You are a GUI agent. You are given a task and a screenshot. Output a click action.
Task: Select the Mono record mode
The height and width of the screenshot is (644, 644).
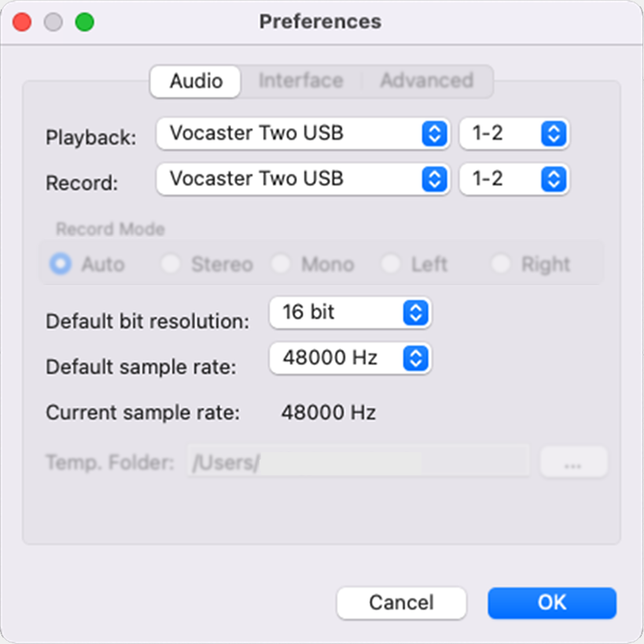pyautogui.click(x=281, y=264)
